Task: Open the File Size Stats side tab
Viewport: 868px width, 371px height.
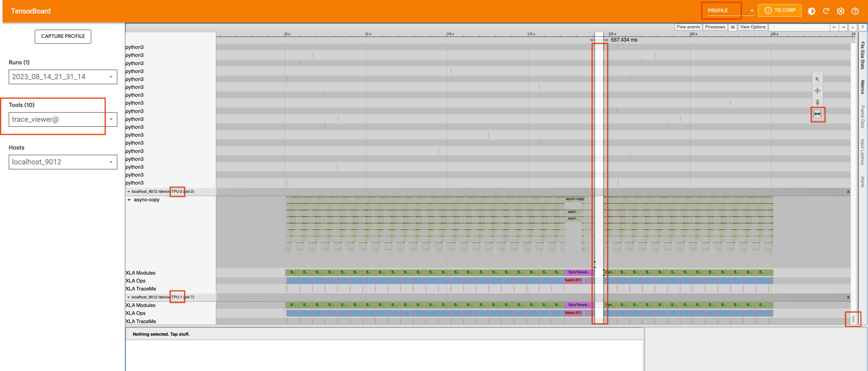Action: (x=862, y=55)
